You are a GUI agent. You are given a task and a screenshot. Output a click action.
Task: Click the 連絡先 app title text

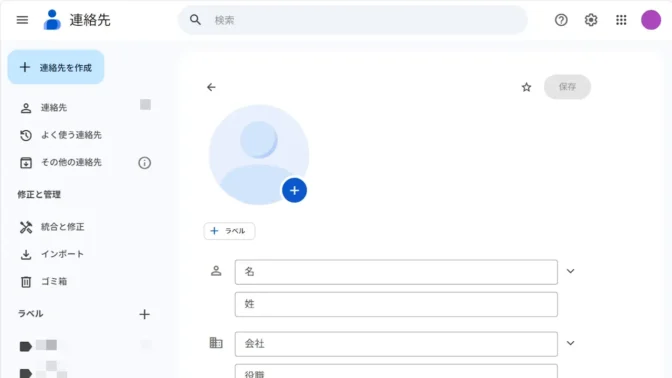(x=90, y=20)
